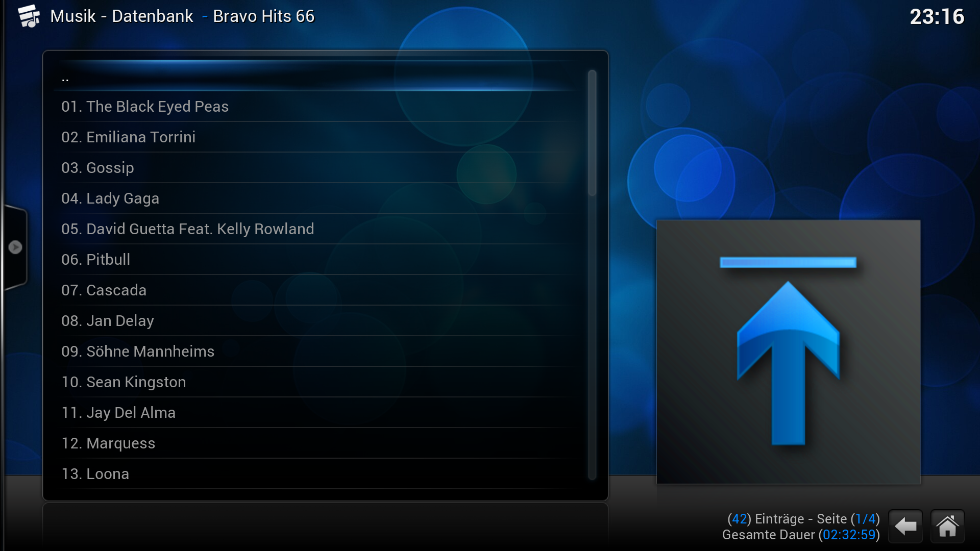Select 05. David Guetta Feat. Kelly Rowland

click(316, 229)
